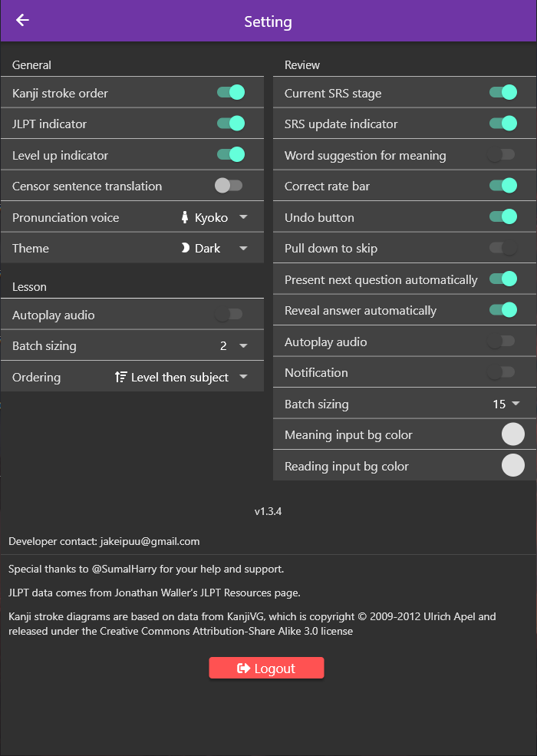The height and width of the screenshot is (756, 537).
Task: Enable Censor sentence translation
Action: pos(229,186)
